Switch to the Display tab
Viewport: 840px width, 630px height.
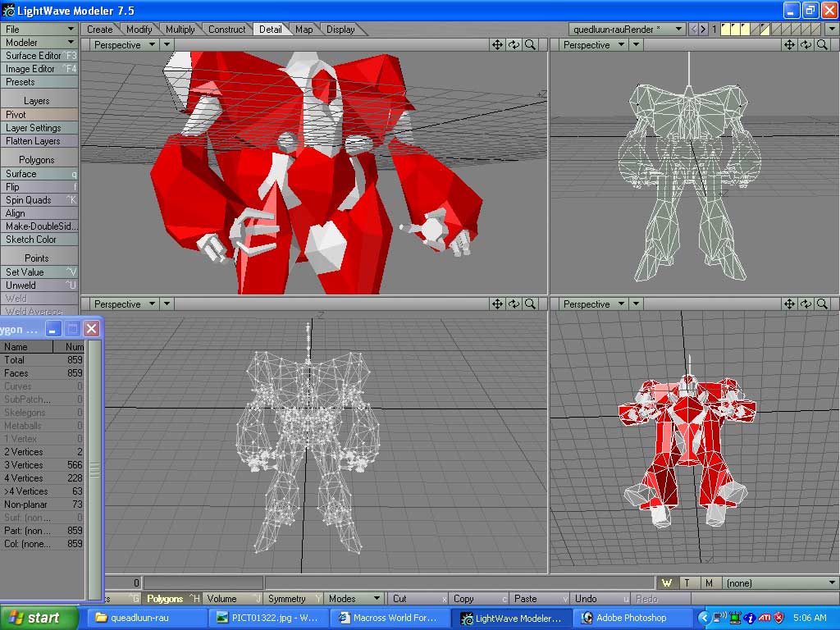coord(340,30)
